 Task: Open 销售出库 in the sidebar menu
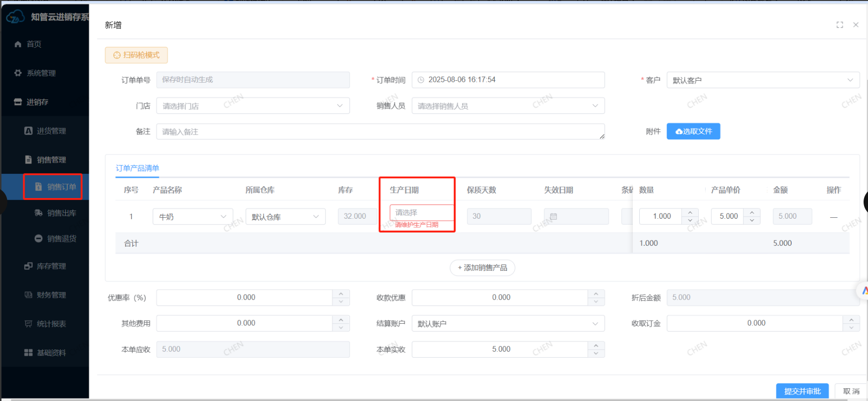click(x=62, y=213)
